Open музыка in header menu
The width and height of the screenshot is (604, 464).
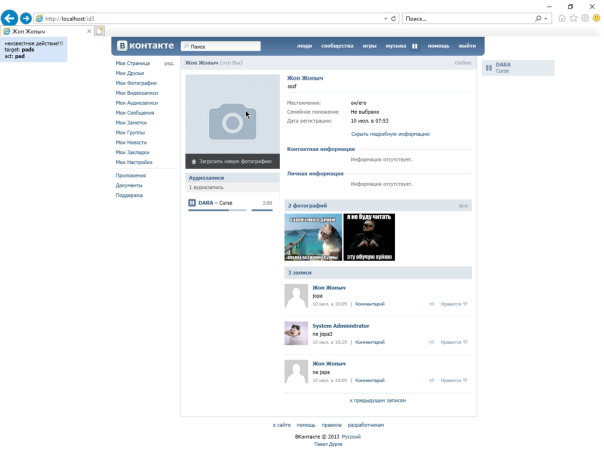click(x=396, y=46)
